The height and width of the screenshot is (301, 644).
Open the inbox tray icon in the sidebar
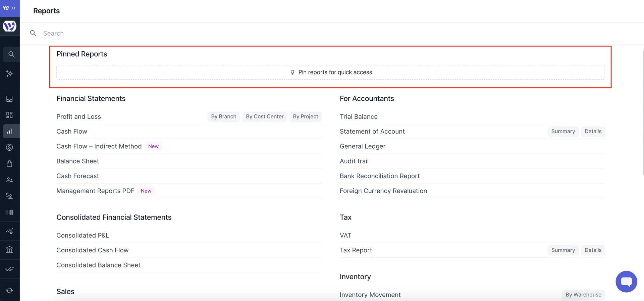[x=9, y=99]
